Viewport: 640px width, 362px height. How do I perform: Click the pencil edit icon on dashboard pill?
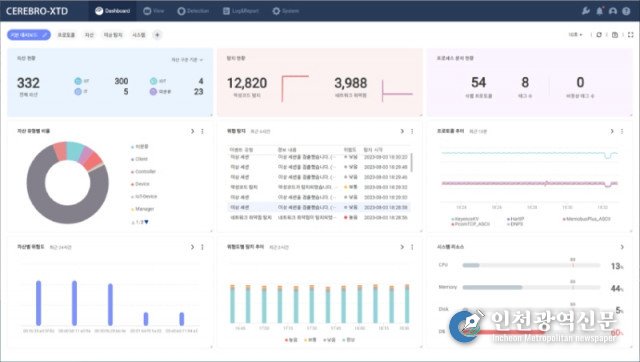click(44, 35)
